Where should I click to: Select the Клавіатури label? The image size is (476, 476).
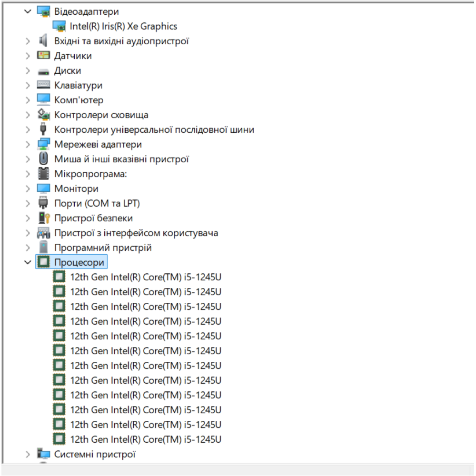click(x=79, y=85)
